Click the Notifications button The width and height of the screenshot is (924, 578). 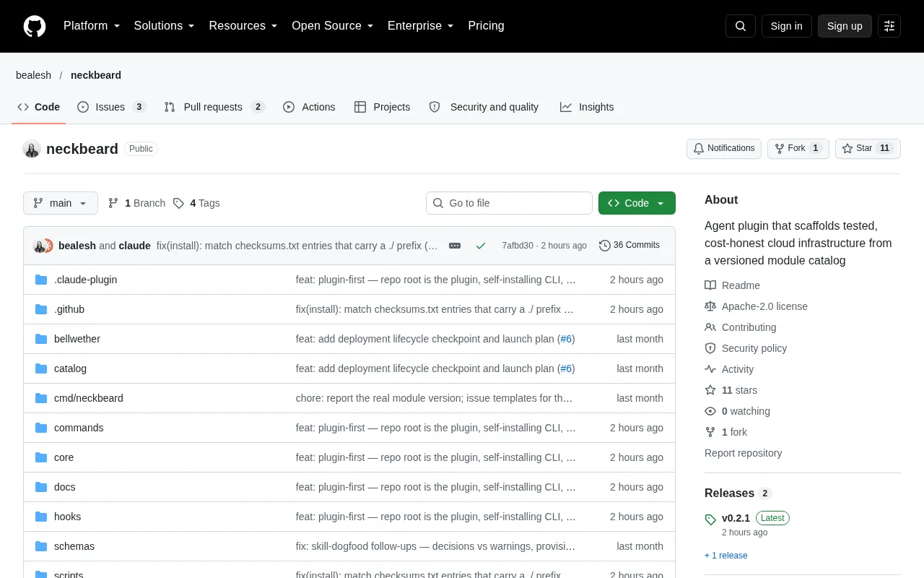coord(724,149)
